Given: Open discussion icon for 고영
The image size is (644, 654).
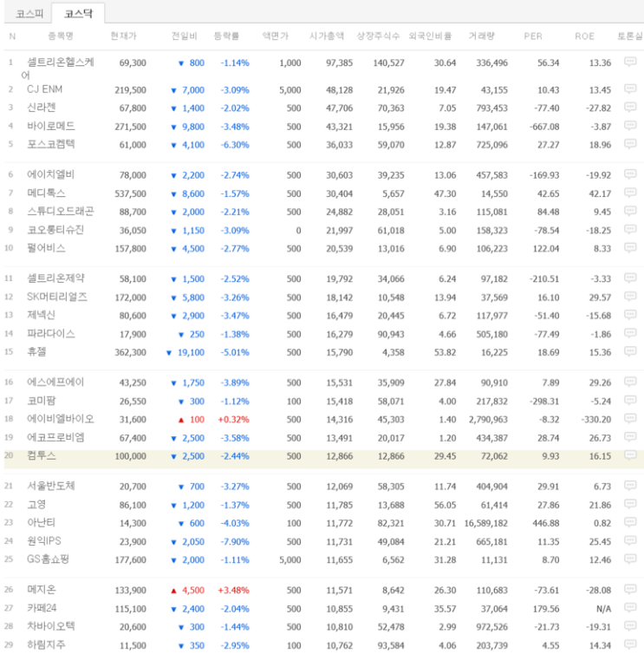Looking at the screenshot, I should click(630, 504).
